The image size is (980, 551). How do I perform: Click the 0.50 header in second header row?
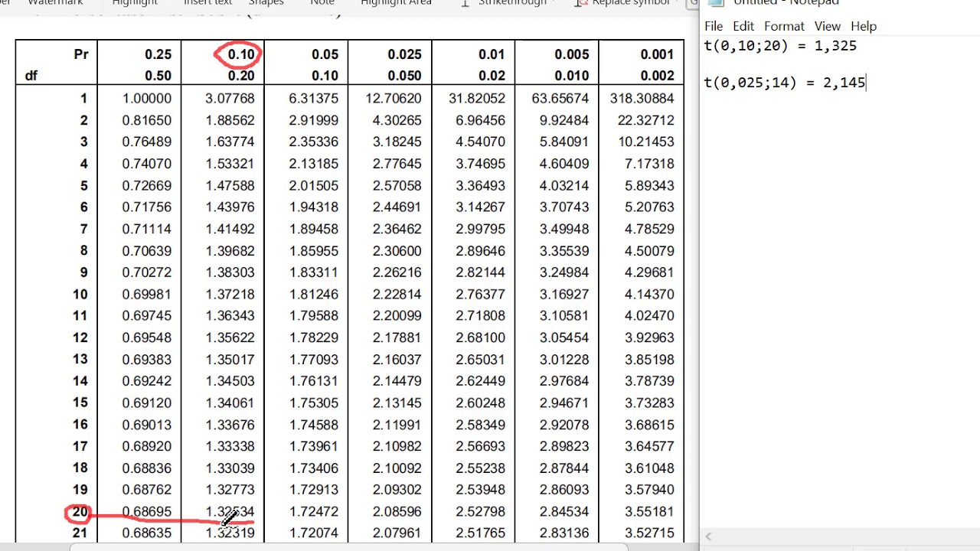pyautogui.click(x=158, y=76)
